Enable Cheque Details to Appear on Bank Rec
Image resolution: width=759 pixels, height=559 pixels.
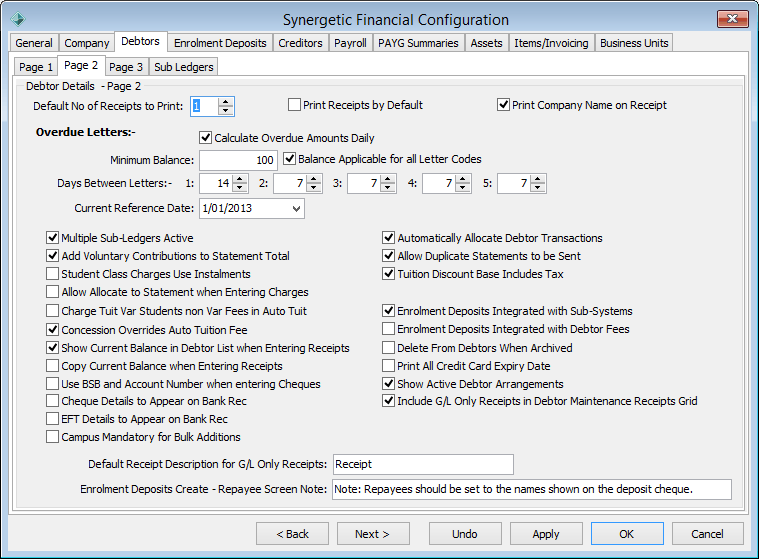52,401
